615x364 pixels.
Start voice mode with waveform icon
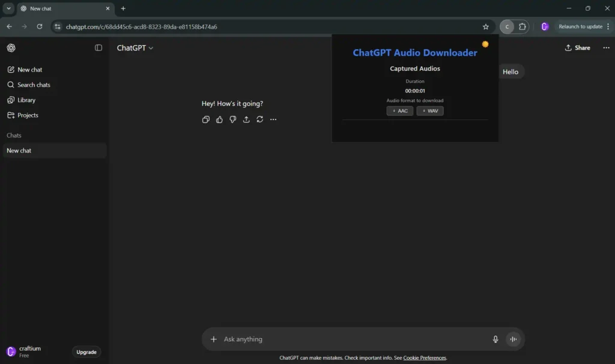click(513, 339)
